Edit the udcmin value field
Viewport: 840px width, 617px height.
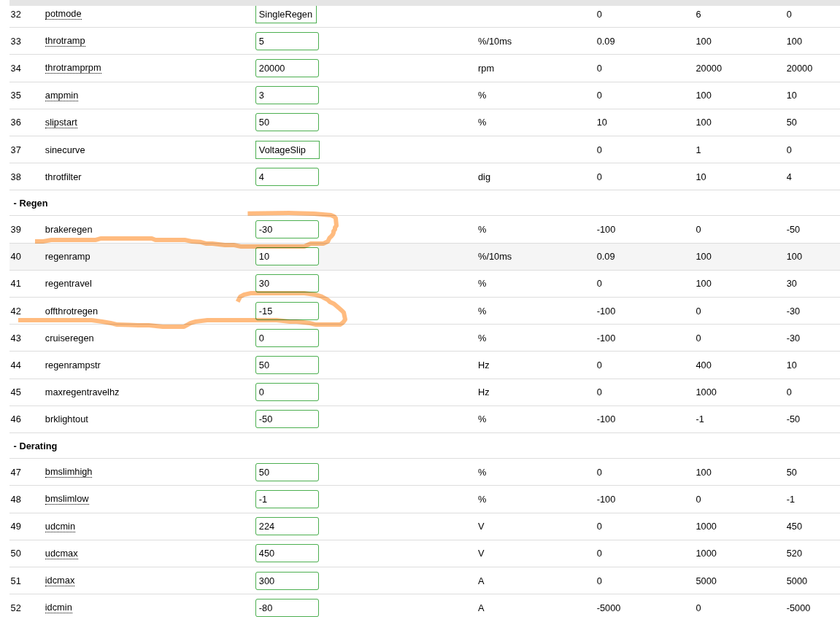point(287,526)
